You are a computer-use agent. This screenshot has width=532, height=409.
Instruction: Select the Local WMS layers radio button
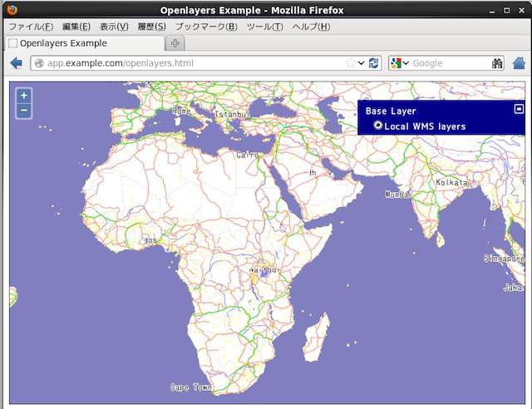[x=379, y=126]
